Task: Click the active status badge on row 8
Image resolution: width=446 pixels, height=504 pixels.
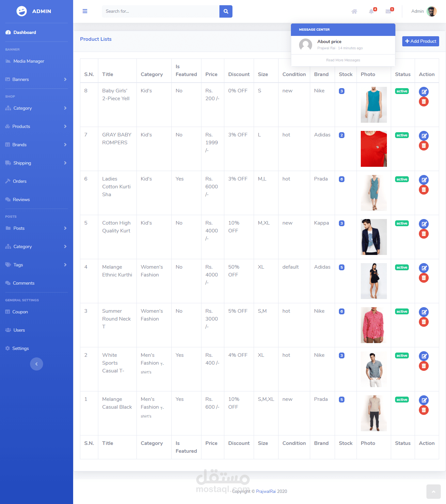Action: pyautogui.click(x=402, y=91)
